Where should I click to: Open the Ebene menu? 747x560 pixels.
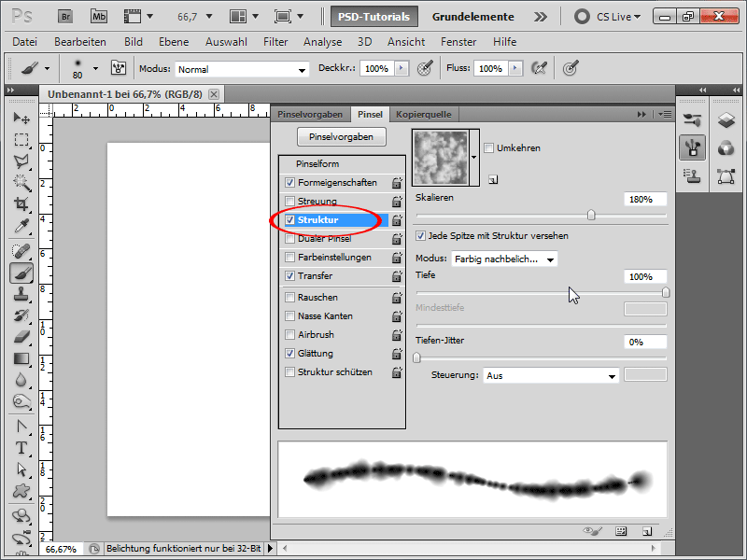[x=174, y=42]
